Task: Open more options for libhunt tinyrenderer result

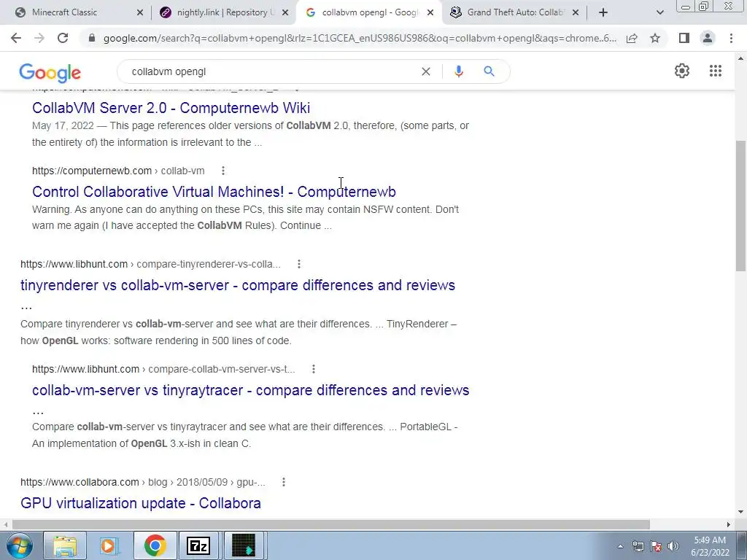Action: pos(298,264)
